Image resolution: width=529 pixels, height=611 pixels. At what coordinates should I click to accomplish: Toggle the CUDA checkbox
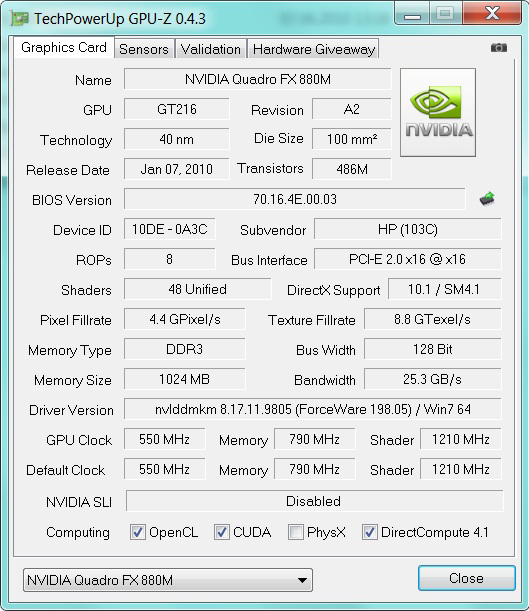click(222, 532)
